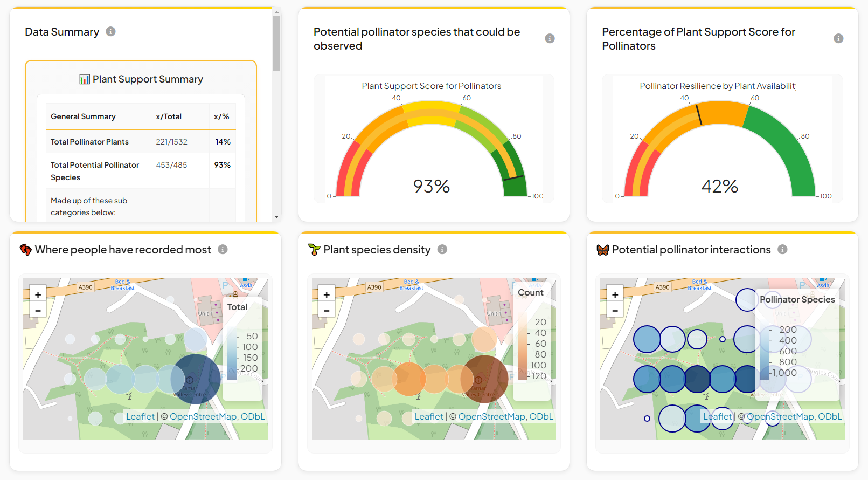Zoom out on pollinator interactions map
The image size is (868, 480).
pyautogui.click(x=615, y=311)
